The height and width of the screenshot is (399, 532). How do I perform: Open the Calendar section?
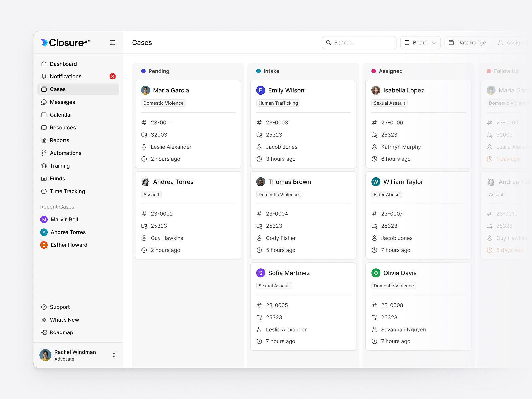pyautogui.click(x=61, y=115)
